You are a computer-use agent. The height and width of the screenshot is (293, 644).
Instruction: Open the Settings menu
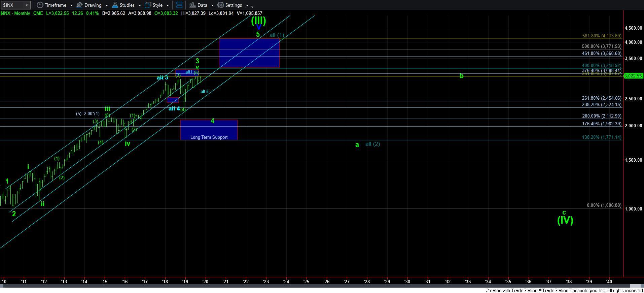pos(230,5)
